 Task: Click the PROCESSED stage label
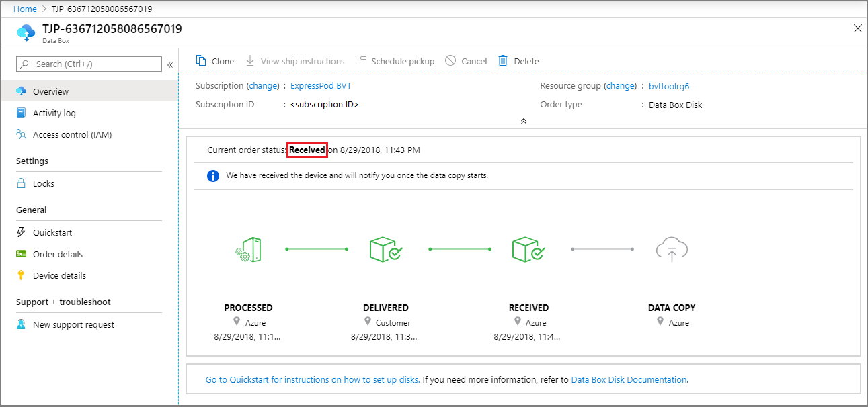248,308
